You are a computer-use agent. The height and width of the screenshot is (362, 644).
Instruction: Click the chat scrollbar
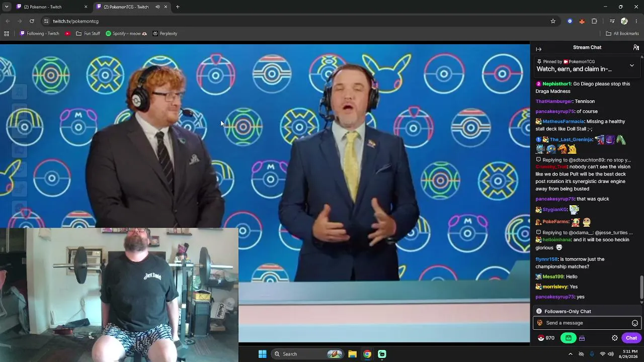[641, 287]
